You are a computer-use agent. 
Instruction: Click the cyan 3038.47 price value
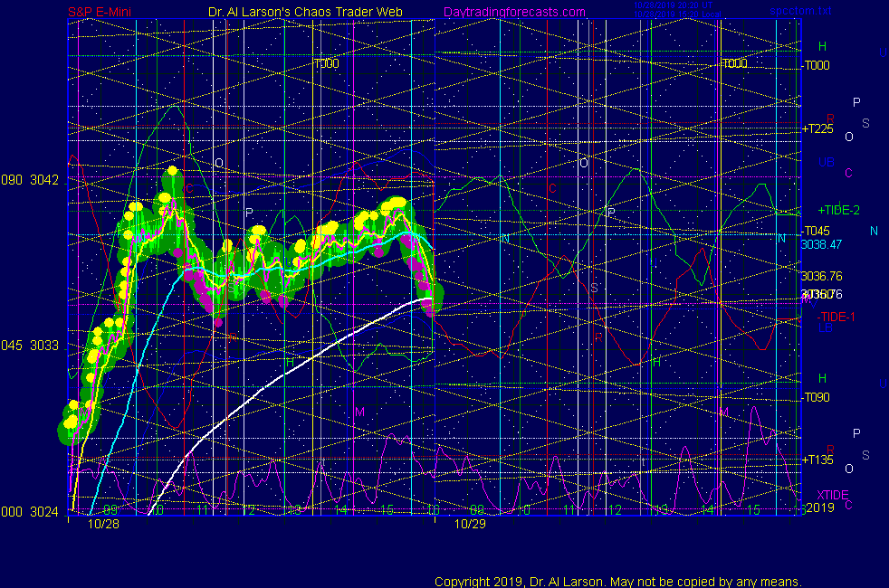[821, 243]
